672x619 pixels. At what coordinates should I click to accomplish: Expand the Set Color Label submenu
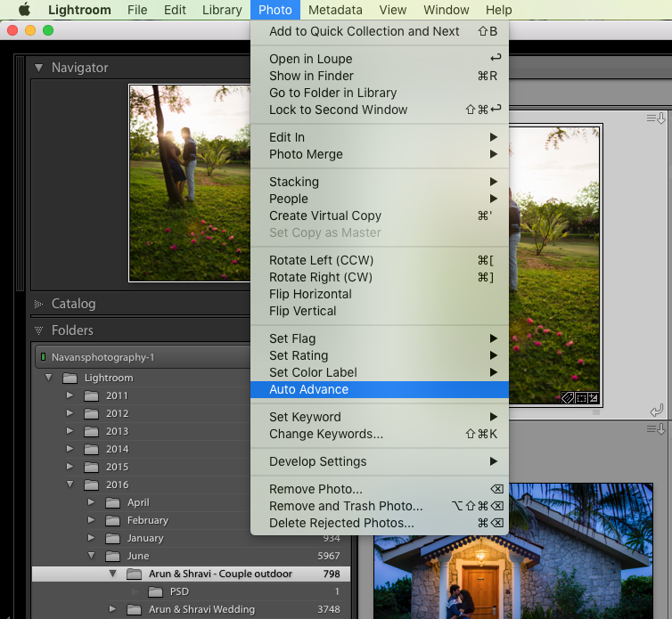(x=380, y=372)
